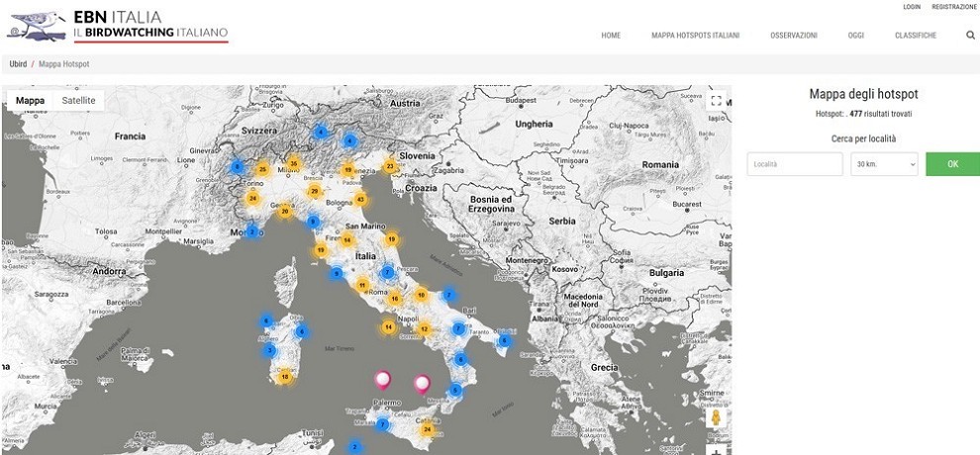Open blue cluster 2 south of Sicily
Image resolution: width=980 pixels, height=455 pixels.
[x=355, y=447]
